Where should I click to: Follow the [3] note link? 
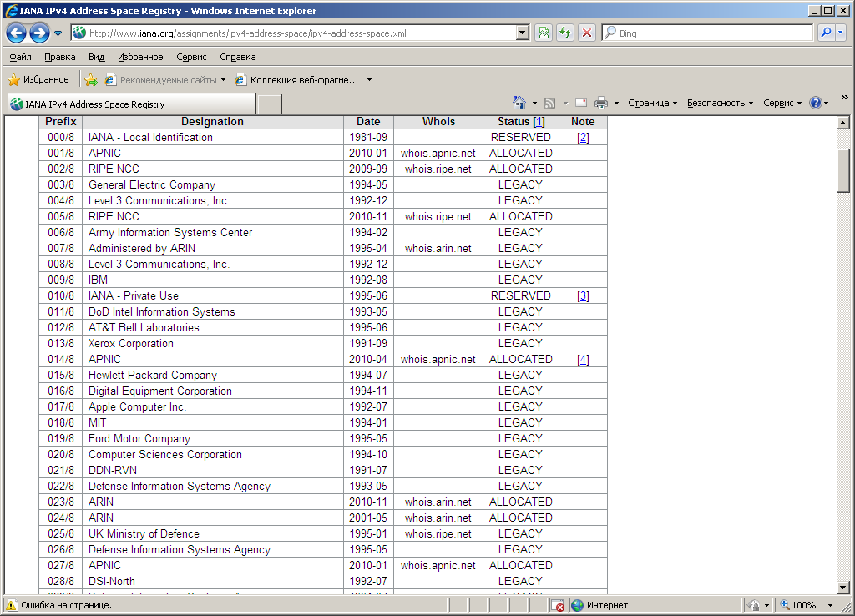click(x=583, y=296)
